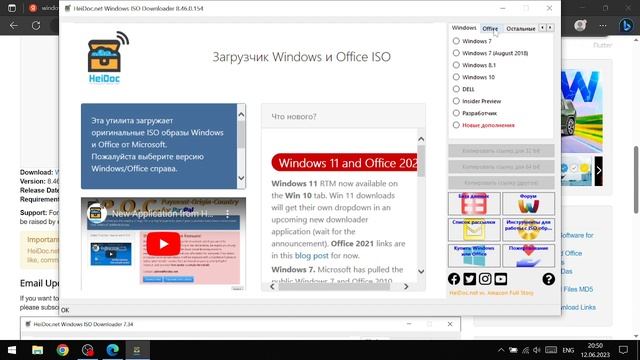The image size is (640, 360).
Task: Click the tab strip right scroll arrow
Action: (550, 28)
